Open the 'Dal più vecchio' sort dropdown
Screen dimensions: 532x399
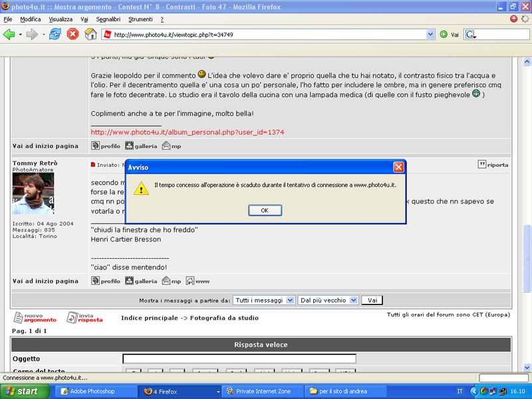tap(328, 300)
